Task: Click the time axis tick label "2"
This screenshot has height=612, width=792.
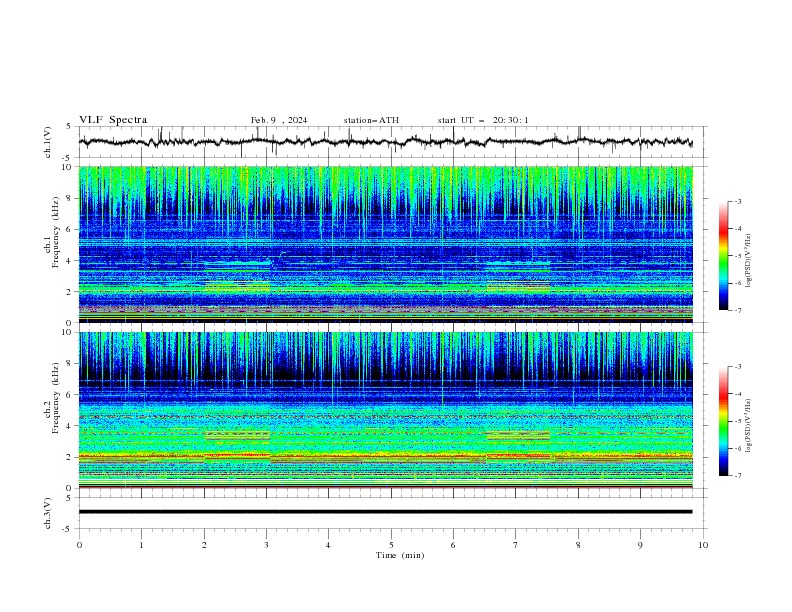Action: [204, 545]
